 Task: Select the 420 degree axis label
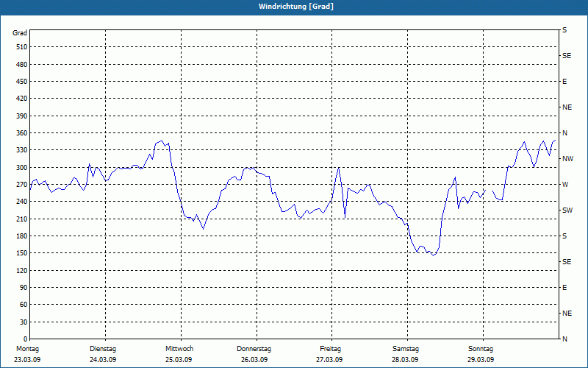click(x=21, y=99)
